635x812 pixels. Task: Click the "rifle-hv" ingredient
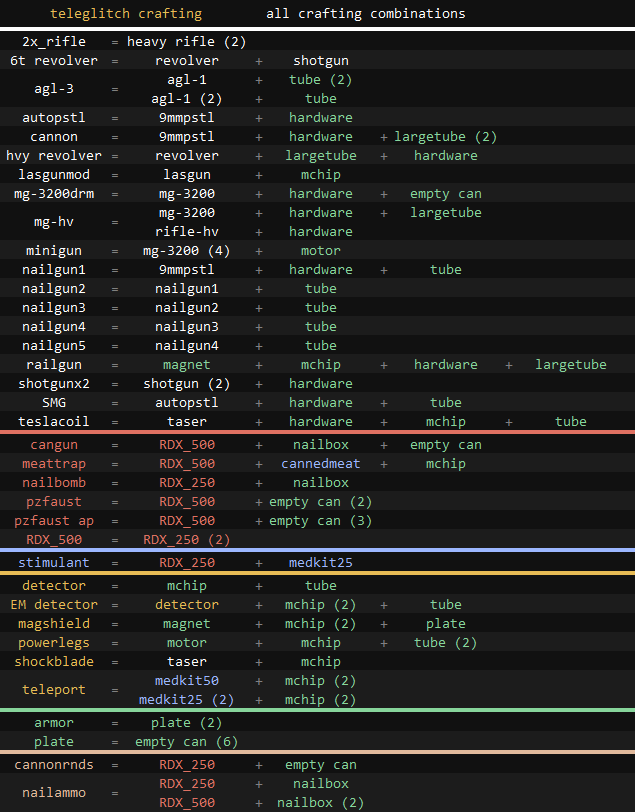(186, 231)
